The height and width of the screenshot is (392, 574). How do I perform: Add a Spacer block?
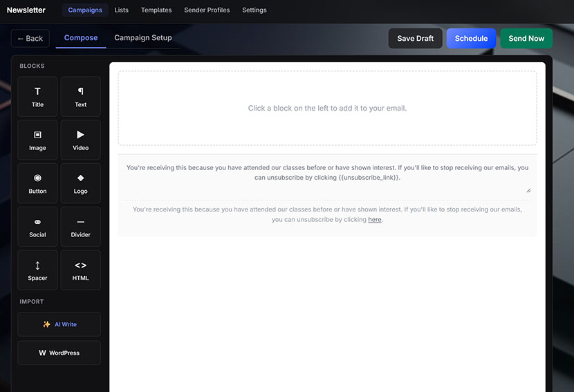point(37,270)
